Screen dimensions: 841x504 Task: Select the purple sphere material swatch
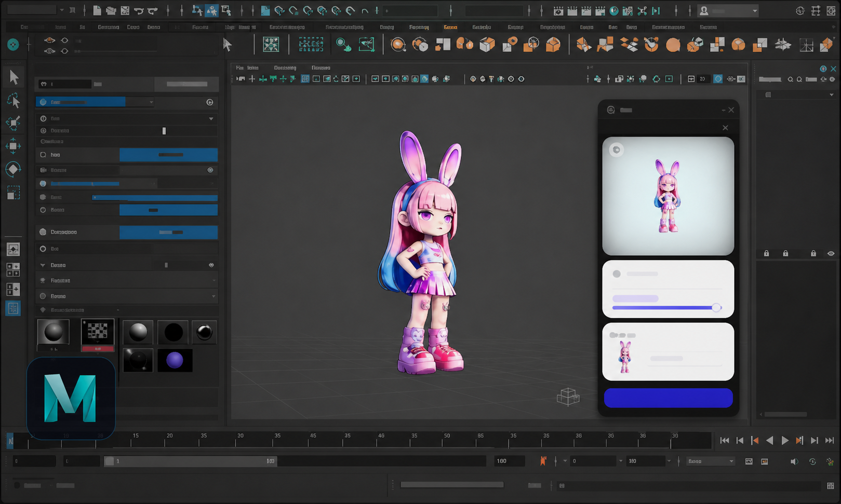tap(175, 360)
